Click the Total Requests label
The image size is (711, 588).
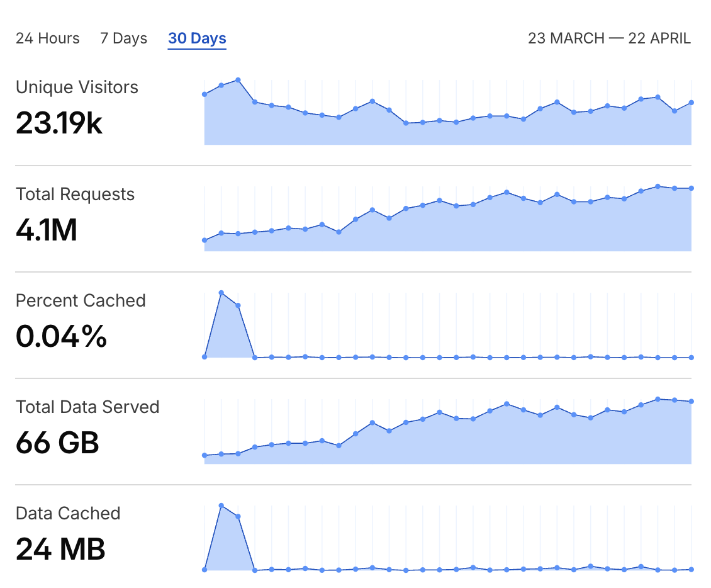[75, 194]
